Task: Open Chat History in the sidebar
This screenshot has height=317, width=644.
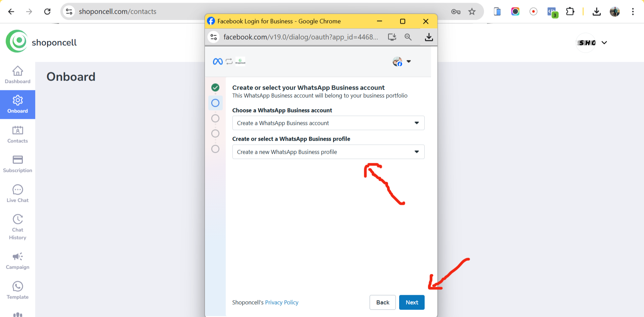Action: click(17, 227)
